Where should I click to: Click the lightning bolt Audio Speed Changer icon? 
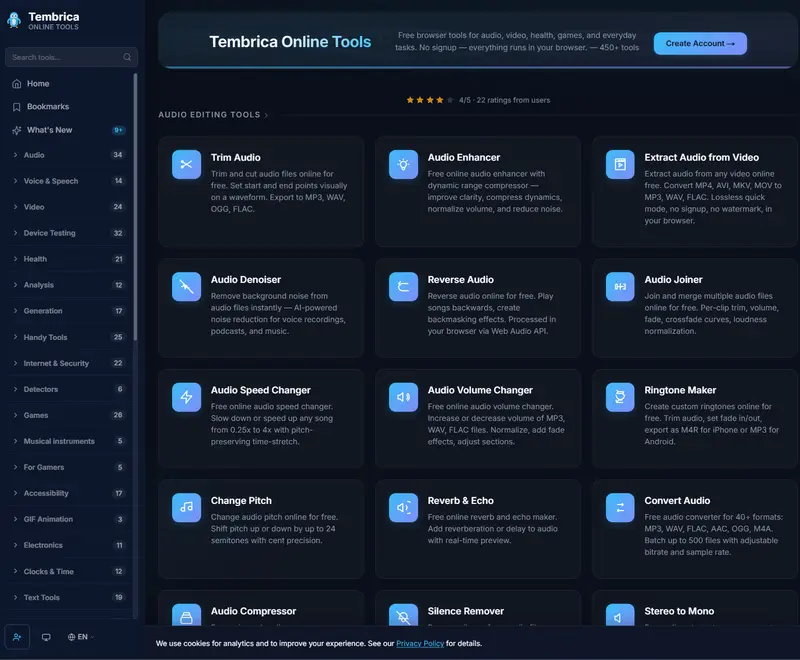point(186,397)
